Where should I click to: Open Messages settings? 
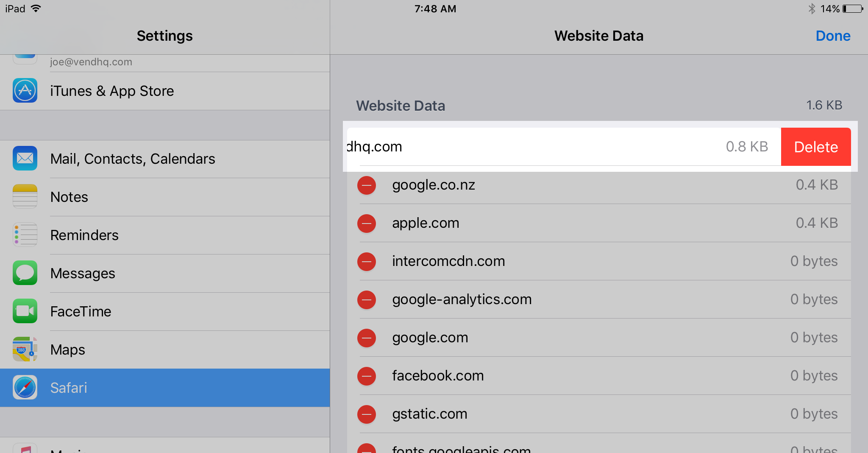pos(165,274)
